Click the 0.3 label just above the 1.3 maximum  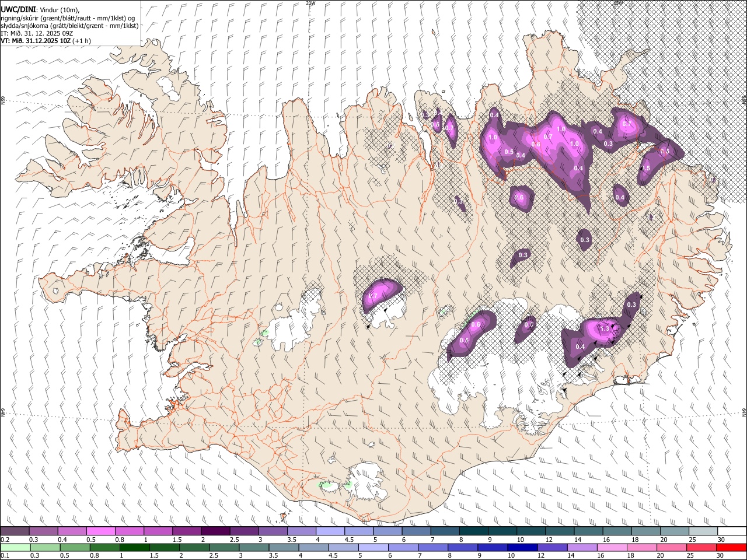pyautogui.click(x=631, y=304)
